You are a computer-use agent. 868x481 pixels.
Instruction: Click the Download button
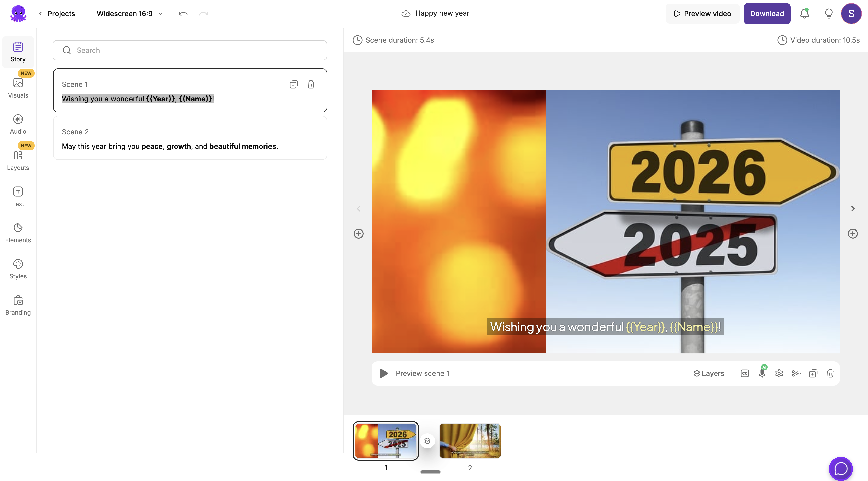pyautogui.click(x=767, y=14)
